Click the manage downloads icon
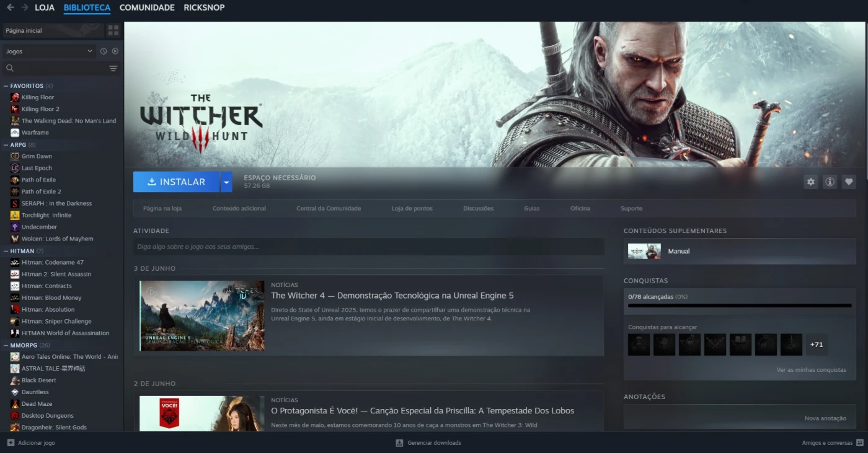Image resolution: width=868 pixels, height=453 pixels. coord(400,443)
